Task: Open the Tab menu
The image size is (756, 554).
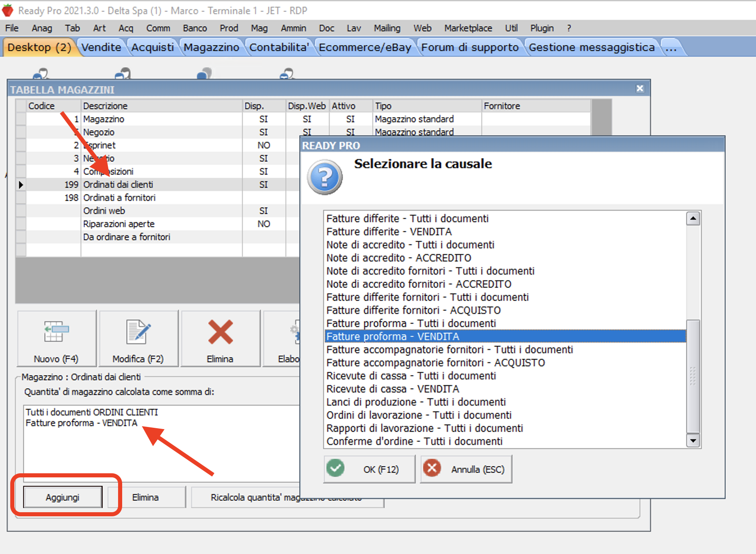Action: point(72,28)
